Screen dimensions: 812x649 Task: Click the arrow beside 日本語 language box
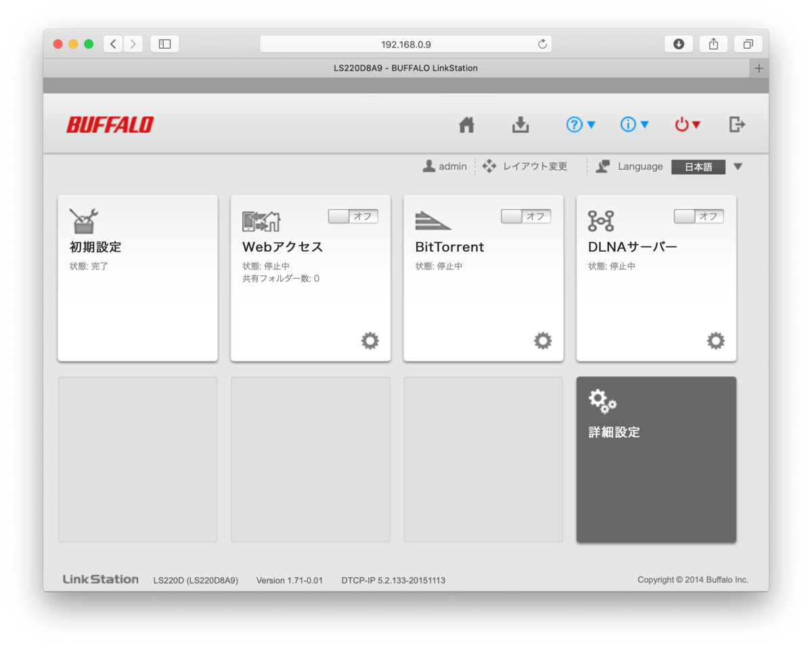(738, 166)
